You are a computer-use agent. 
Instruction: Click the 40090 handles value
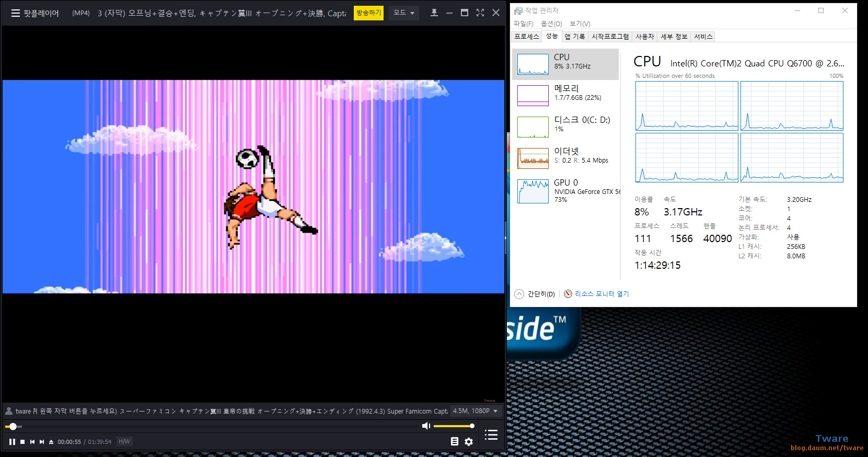[717, 238]
